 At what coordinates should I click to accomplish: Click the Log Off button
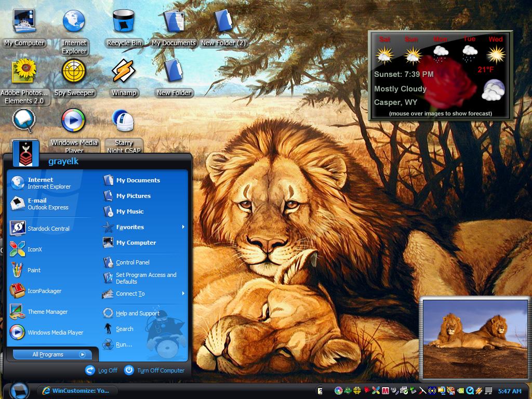[101, 370]
